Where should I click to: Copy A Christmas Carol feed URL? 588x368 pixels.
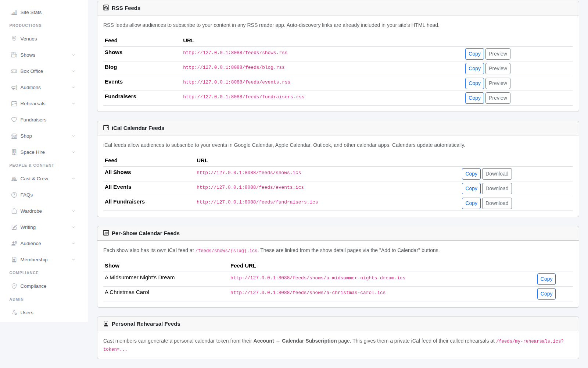pos(546,294)
